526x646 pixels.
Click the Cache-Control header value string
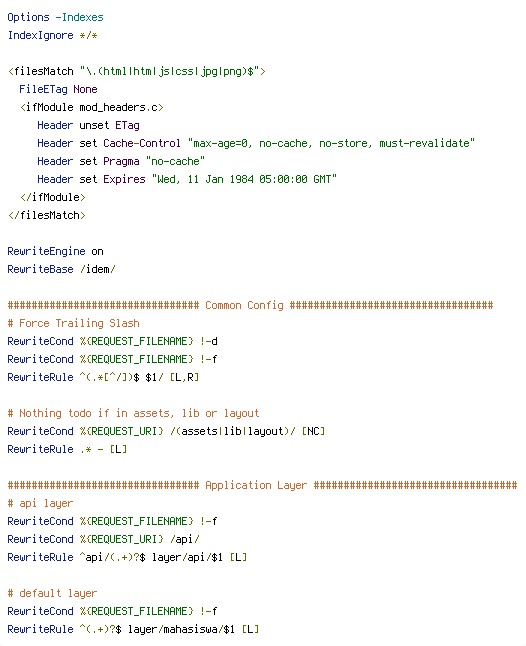[x=331, y=143]
